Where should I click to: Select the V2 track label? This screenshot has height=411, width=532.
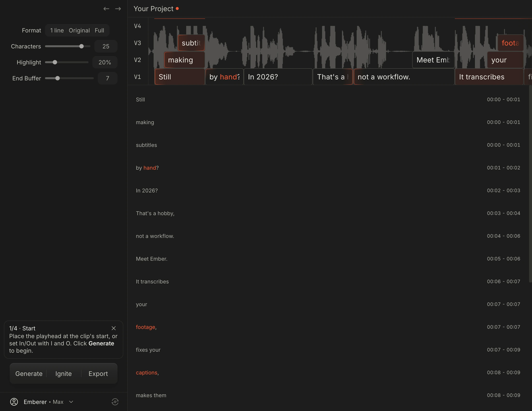(138, 60)
